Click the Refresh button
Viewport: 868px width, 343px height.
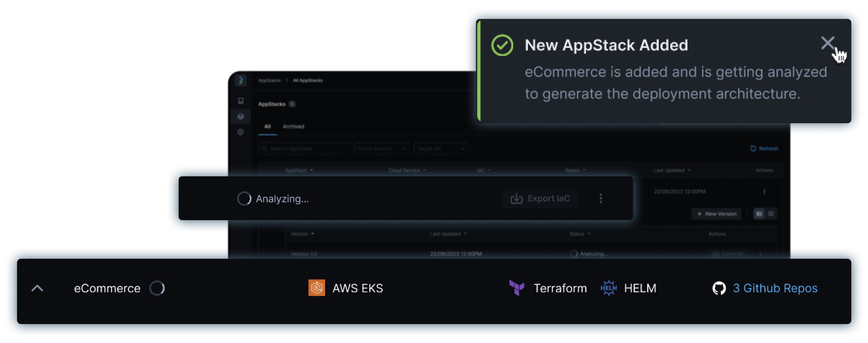click(764, 149)
